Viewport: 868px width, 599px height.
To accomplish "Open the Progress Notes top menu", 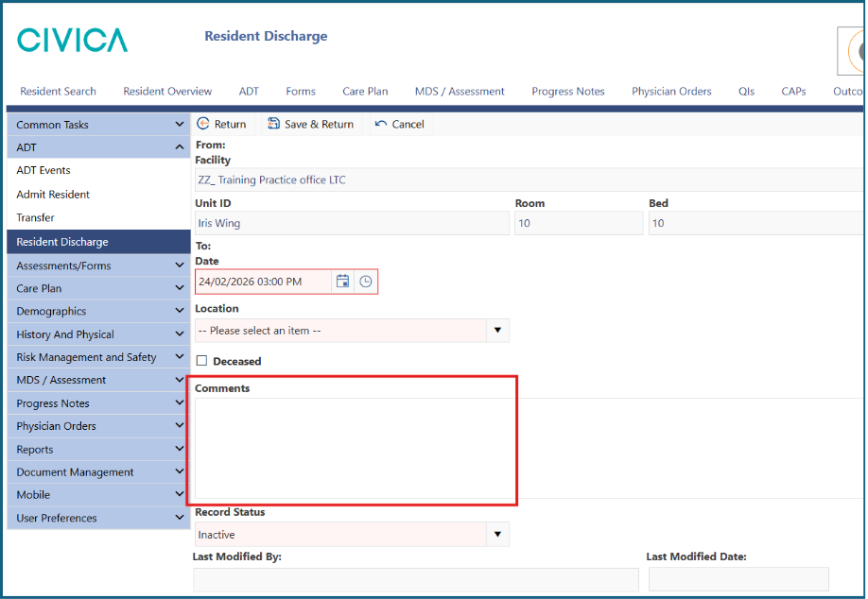I will click(568, 92).
